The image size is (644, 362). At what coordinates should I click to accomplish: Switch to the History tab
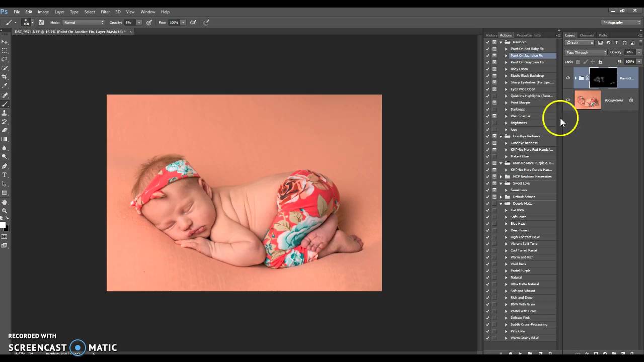[x=492, y=35]
